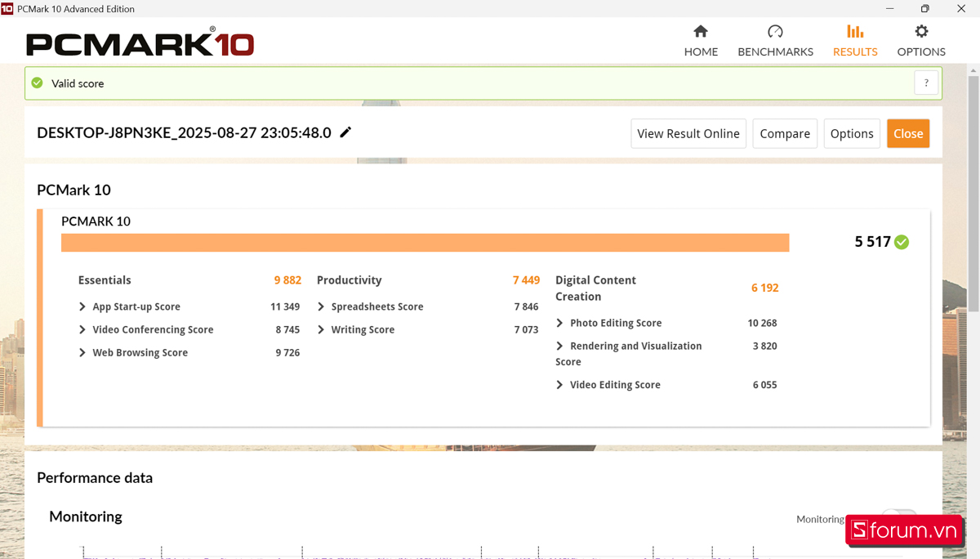Click the scrollbar up arrow

[x=973, y=71]
